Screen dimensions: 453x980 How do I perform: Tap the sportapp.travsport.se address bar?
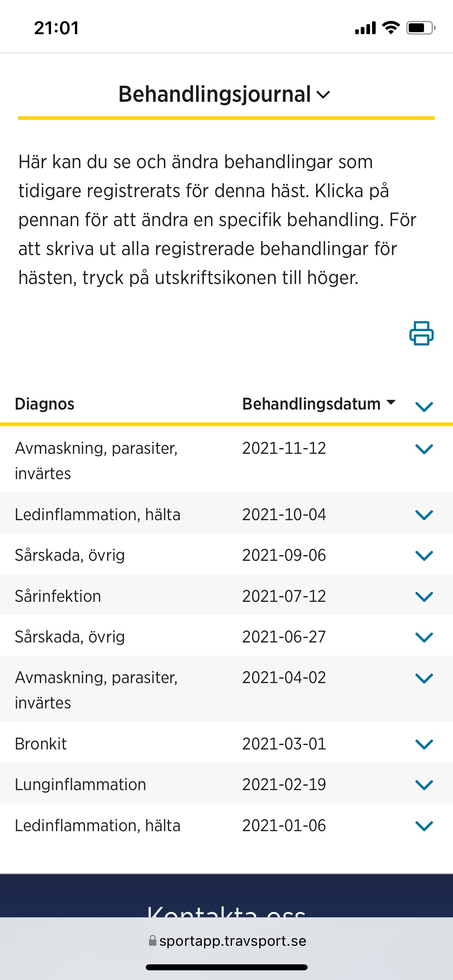[x=227, y=941]
